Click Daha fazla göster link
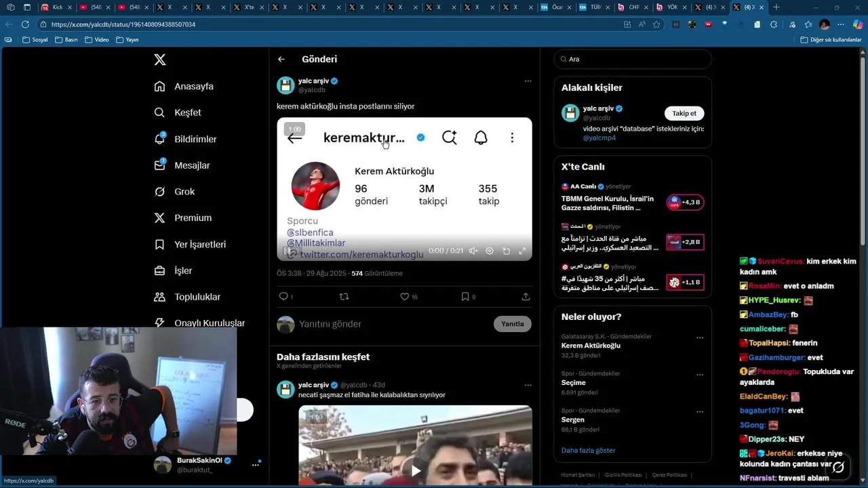 click(x=588, y=450)
